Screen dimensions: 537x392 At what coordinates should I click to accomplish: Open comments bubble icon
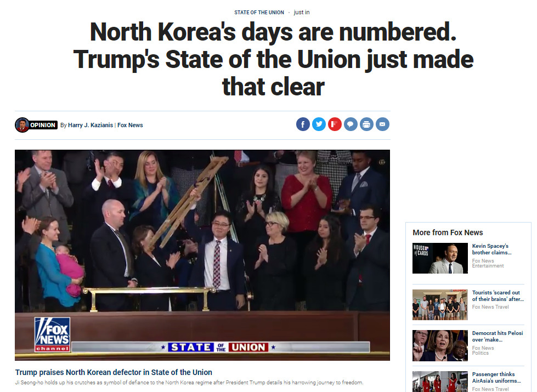click(x=351, y=124)
